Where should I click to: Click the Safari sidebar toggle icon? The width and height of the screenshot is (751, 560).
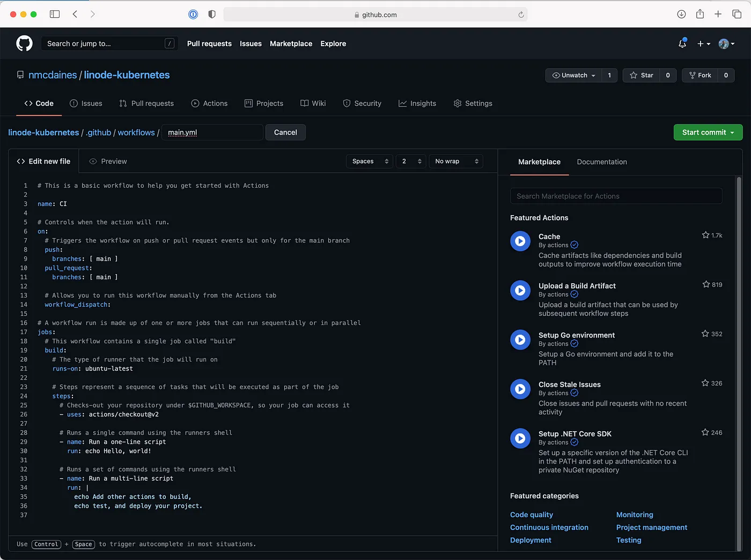(55, 14)
